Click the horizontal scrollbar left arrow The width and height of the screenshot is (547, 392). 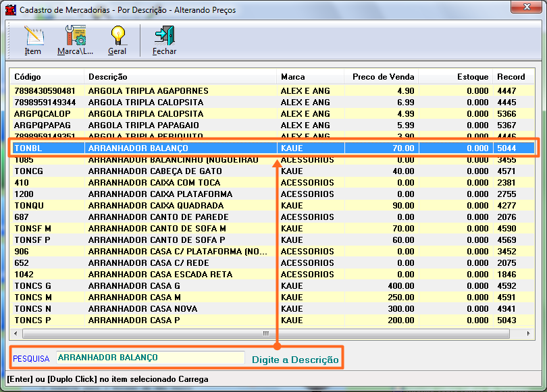tap(16, 333)
